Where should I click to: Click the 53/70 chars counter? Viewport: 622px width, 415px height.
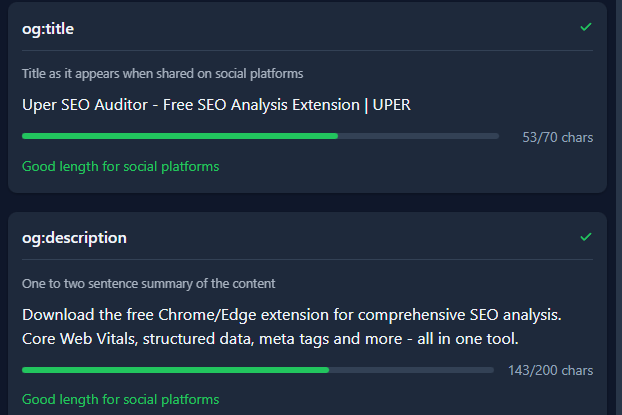pyautogui.click(x=557, y=137)
